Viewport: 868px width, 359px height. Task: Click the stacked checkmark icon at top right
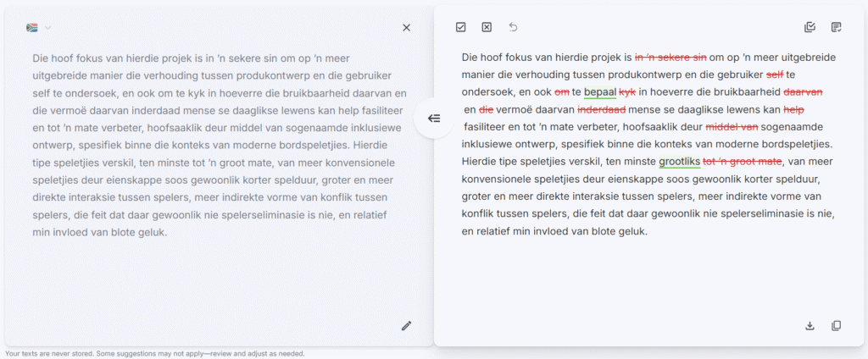(x=810, y=27)
